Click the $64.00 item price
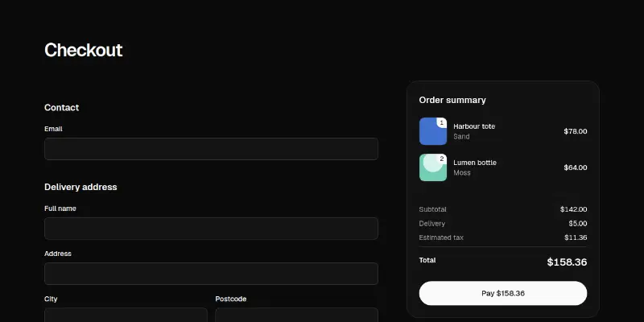The width and height of the screenshot is (644, 322). (x=576, y=167)
